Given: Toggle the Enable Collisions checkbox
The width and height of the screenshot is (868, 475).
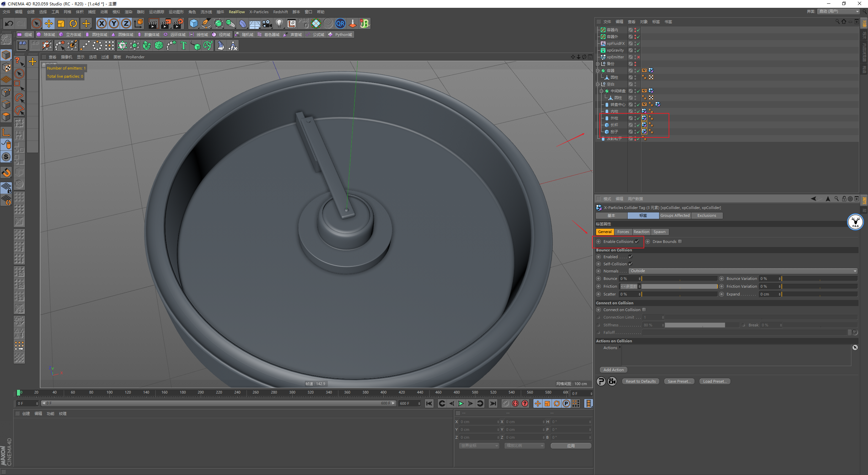Looking at the screenshot, I should (637, 242).
